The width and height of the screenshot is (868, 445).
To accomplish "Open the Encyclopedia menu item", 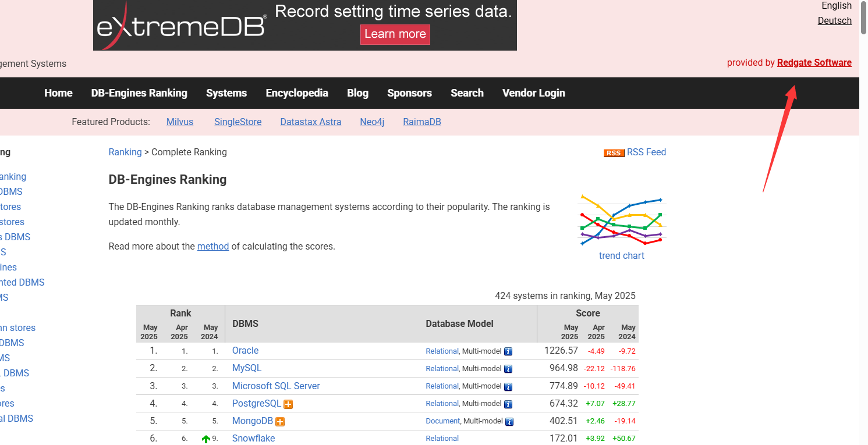I will click(x=297, y=93).
